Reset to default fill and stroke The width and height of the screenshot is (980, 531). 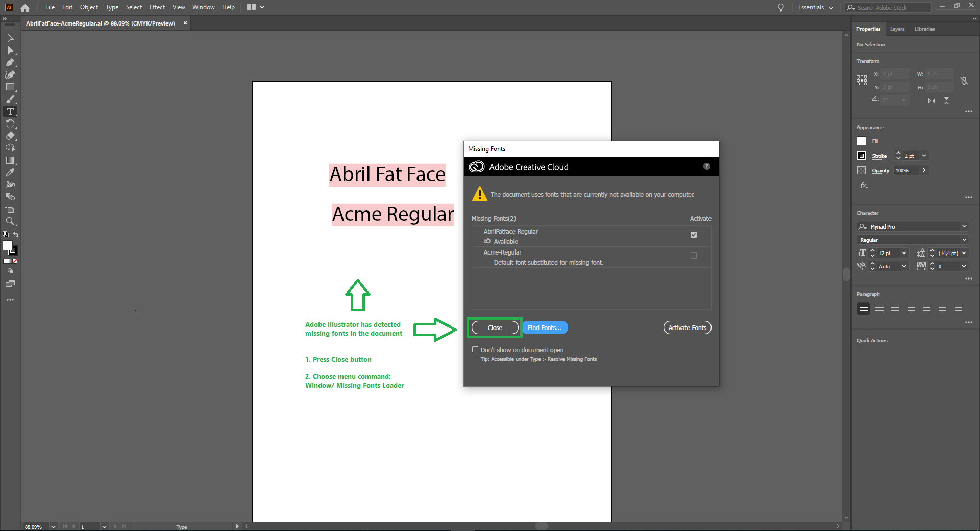point(6,235)
